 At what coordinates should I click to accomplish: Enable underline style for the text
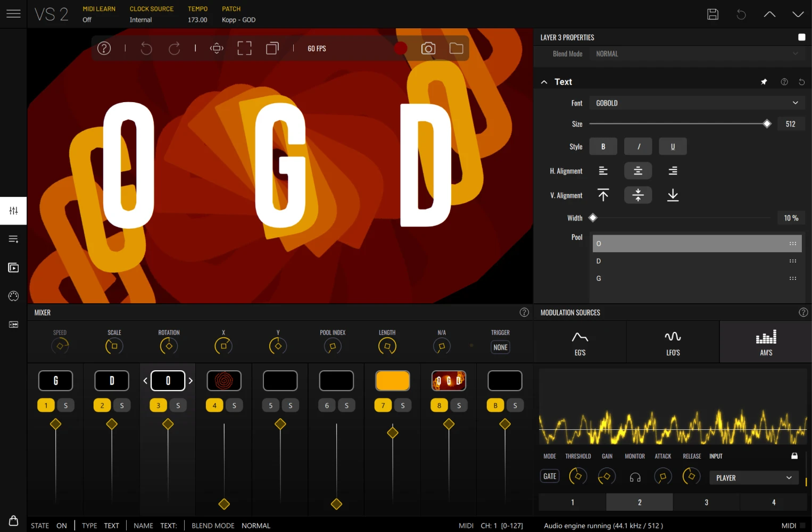(x=673, y=146)
